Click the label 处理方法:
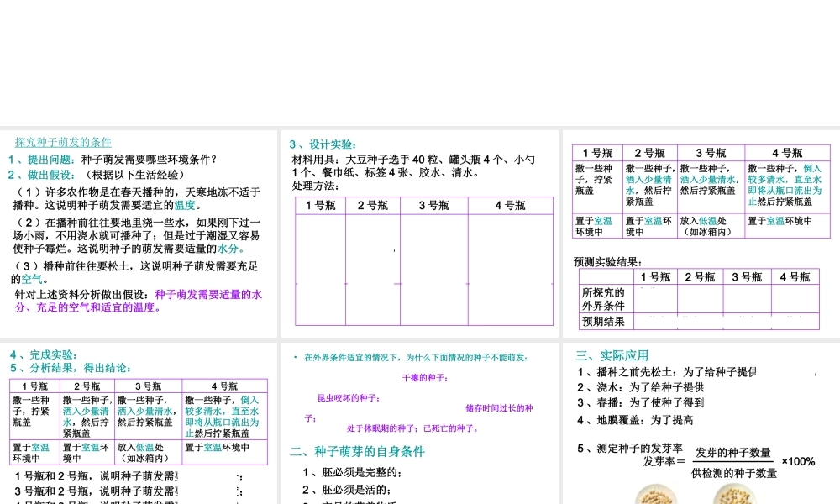Viewport: 840px width, 504px height. click(315, 186)
